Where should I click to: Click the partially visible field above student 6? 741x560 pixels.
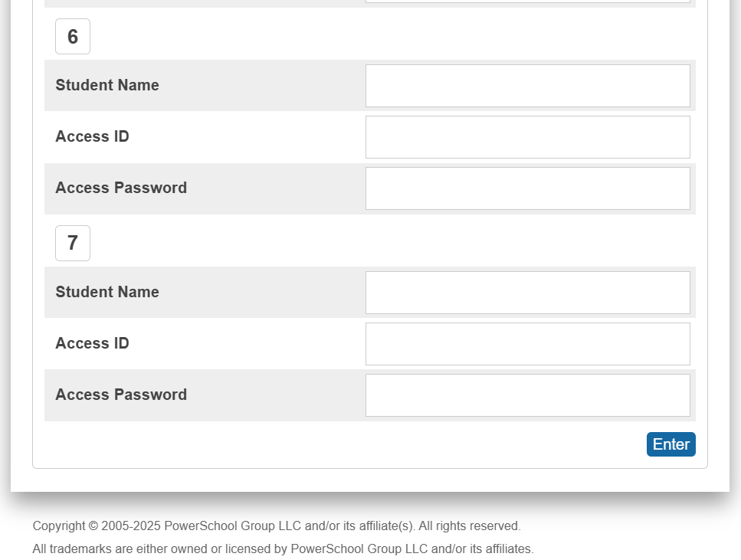click(527, 2)
